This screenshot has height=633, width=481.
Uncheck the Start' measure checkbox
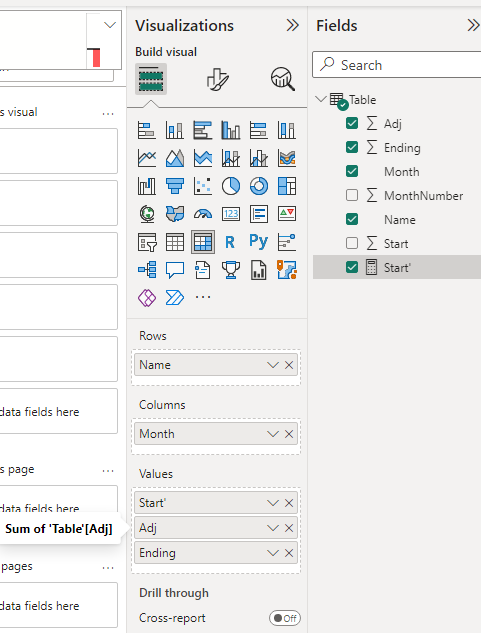(352, 267)
